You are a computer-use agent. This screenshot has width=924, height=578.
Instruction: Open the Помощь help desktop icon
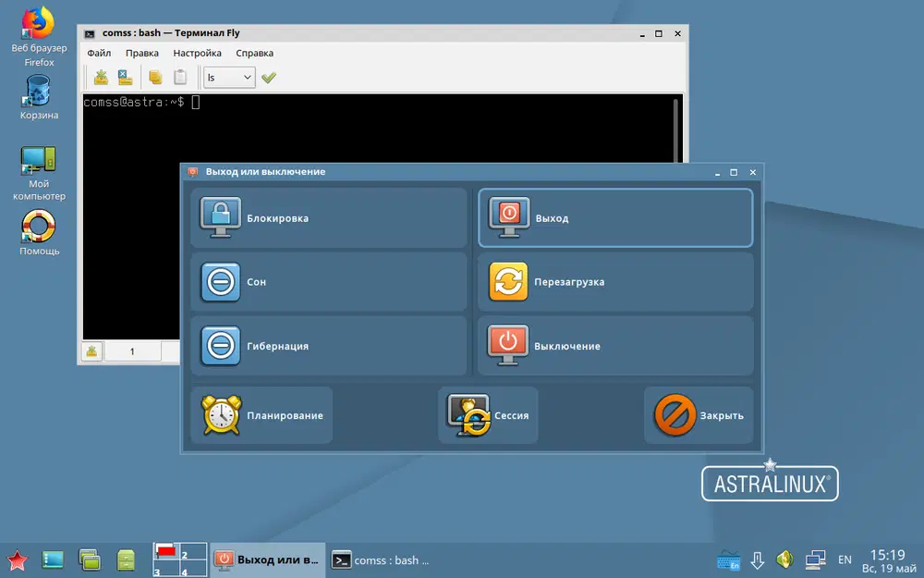click(x=39, y=234)
